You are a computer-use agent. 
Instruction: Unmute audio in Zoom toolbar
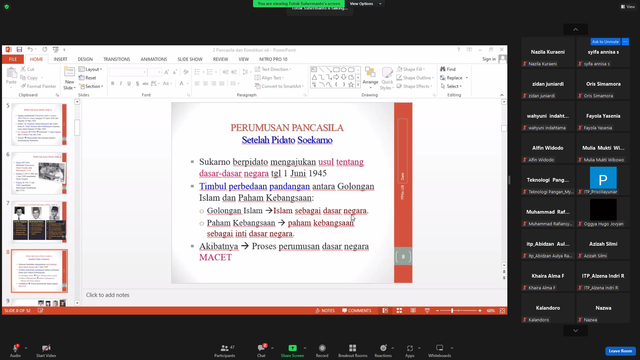coord(15,350)
